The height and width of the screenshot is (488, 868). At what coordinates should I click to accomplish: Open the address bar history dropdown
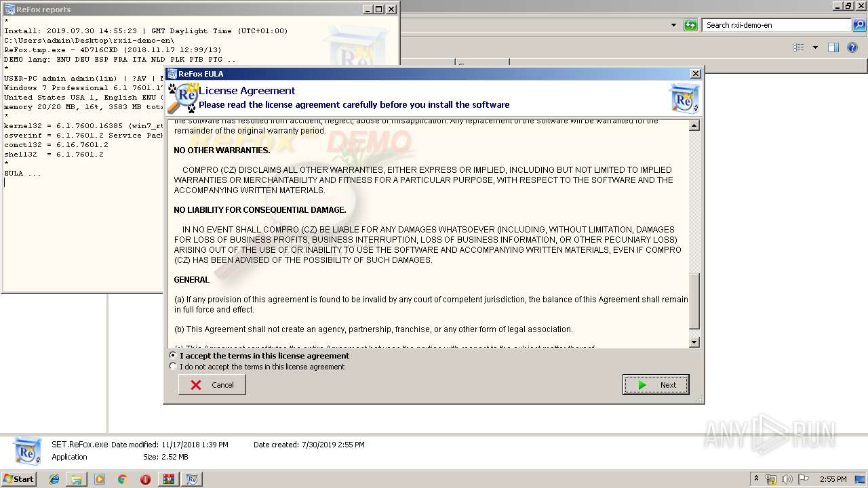point(673,25)
